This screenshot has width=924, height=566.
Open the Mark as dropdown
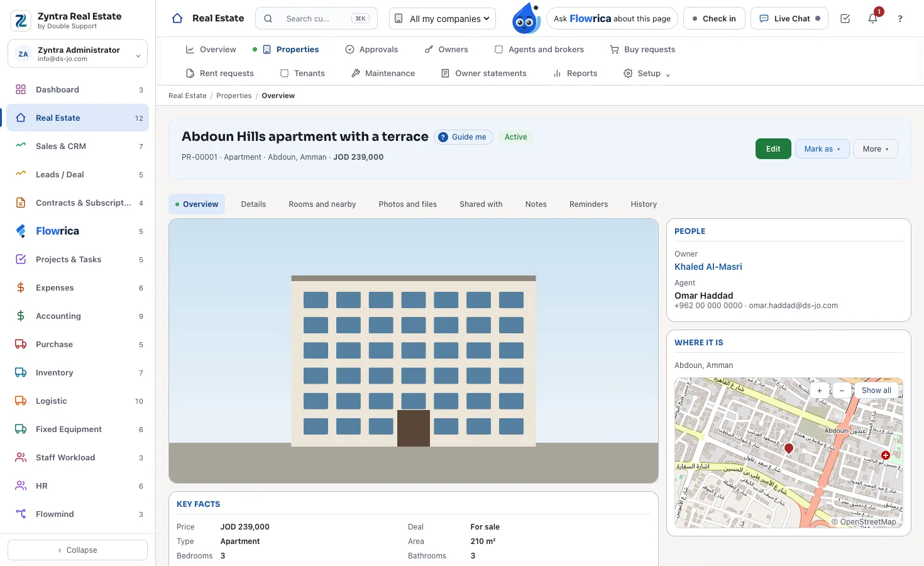point(822,149)
